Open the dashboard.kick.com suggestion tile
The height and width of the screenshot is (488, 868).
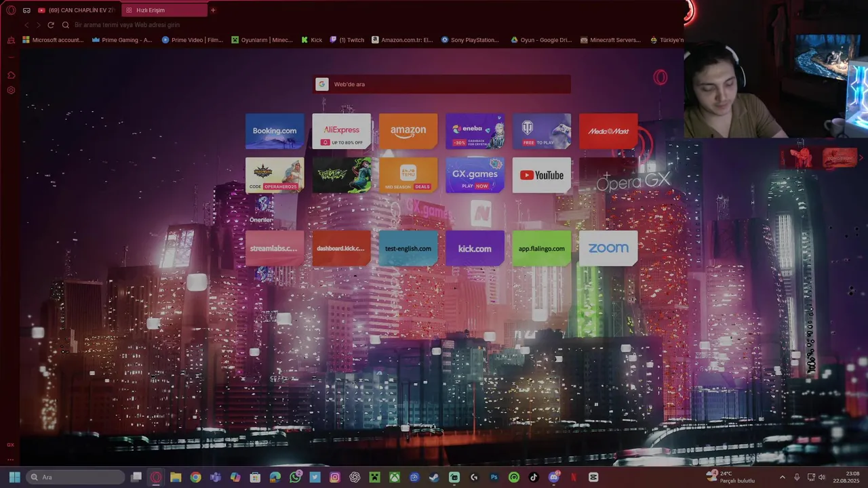pos(342,248)
